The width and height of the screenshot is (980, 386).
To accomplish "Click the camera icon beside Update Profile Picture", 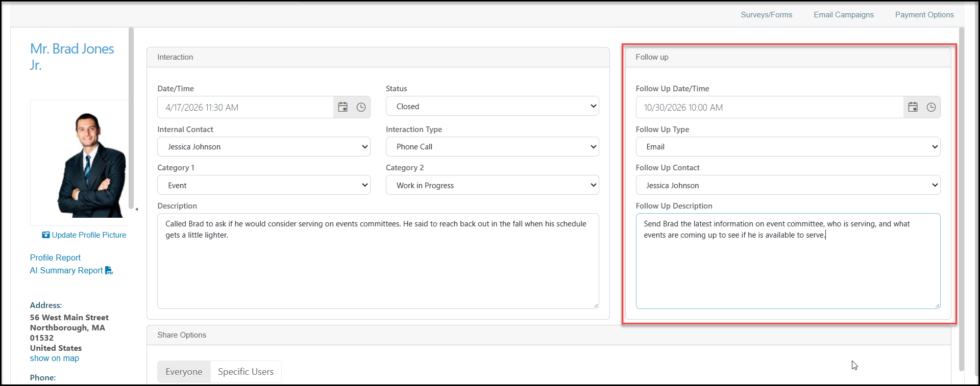I will pos(46,235).
